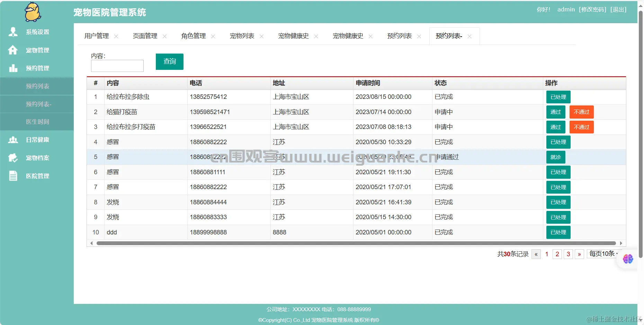
Task: Click the floating brain assistant icon
Action: pos(628,259)
